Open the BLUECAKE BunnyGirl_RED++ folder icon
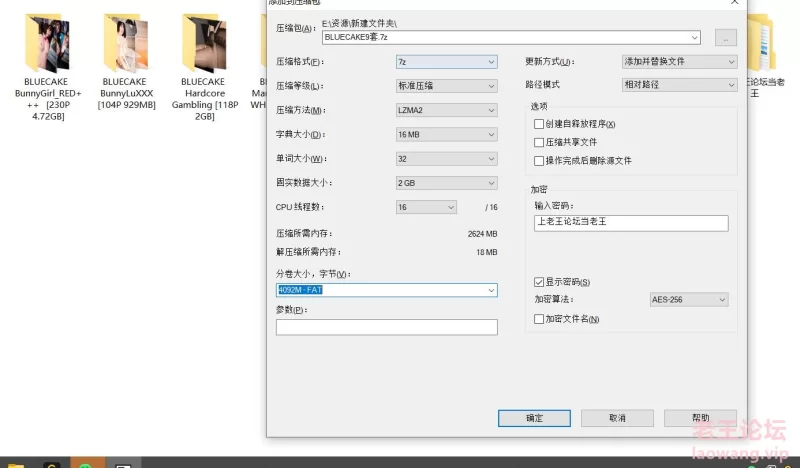This screenshot has width=800, height=468. (x=47, y=44)
